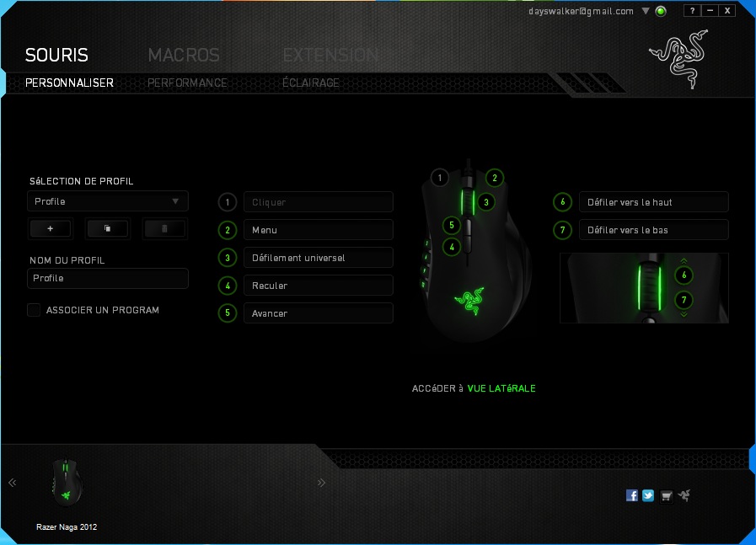The height and width of the screenshot is (545, 756).
Task: Change the Avancer button assignment
Action: point(319,313)
